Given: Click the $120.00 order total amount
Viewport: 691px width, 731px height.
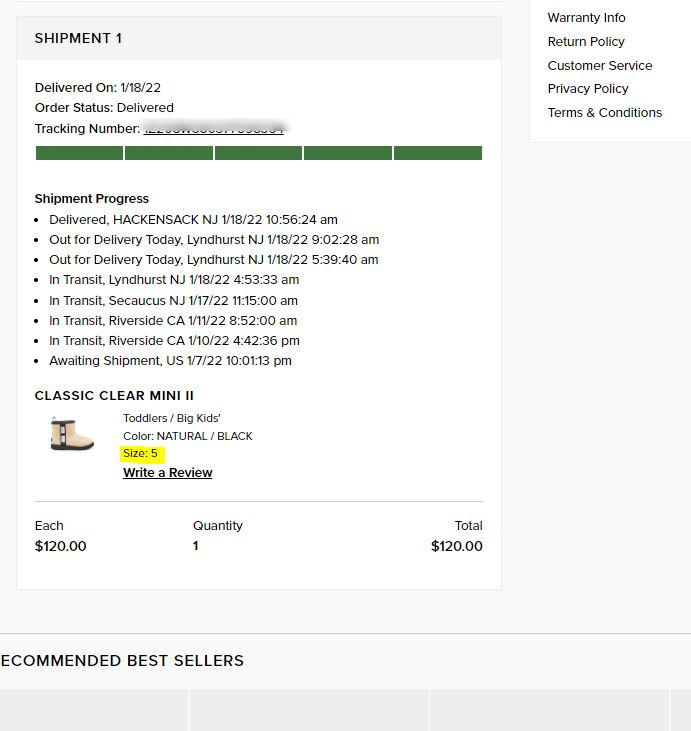Looking at the screenshot, I should [x=456, y=547].
